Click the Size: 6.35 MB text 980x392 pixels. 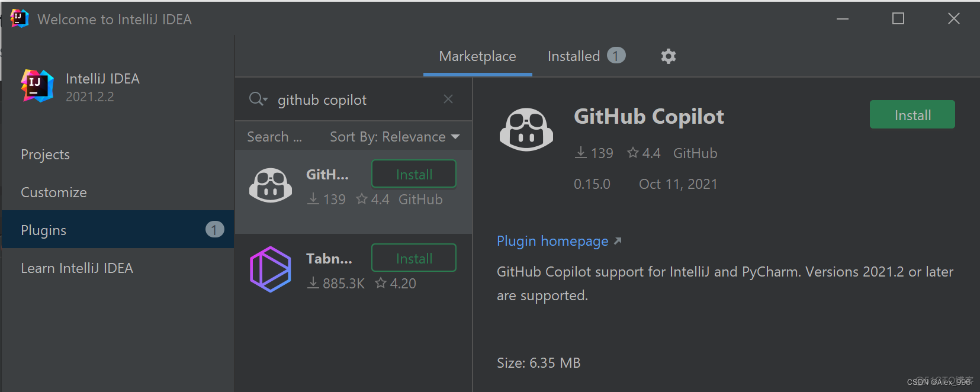coord(539,363)
